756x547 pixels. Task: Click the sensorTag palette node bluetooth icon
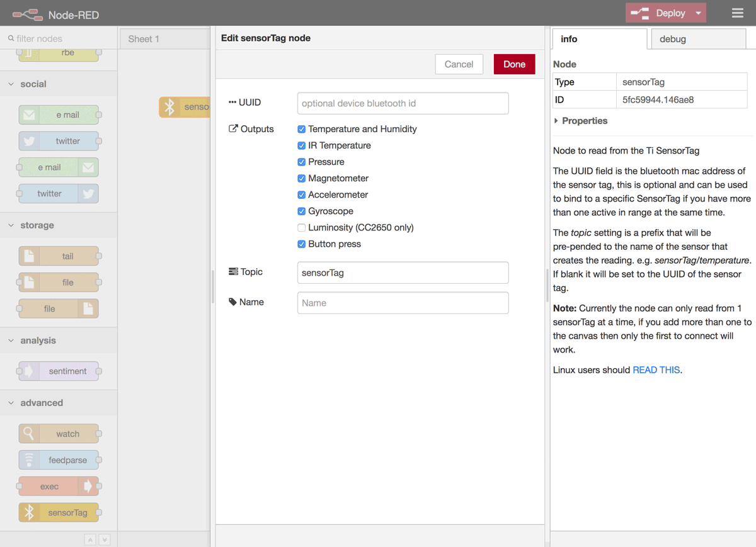(x=29, y=513)
